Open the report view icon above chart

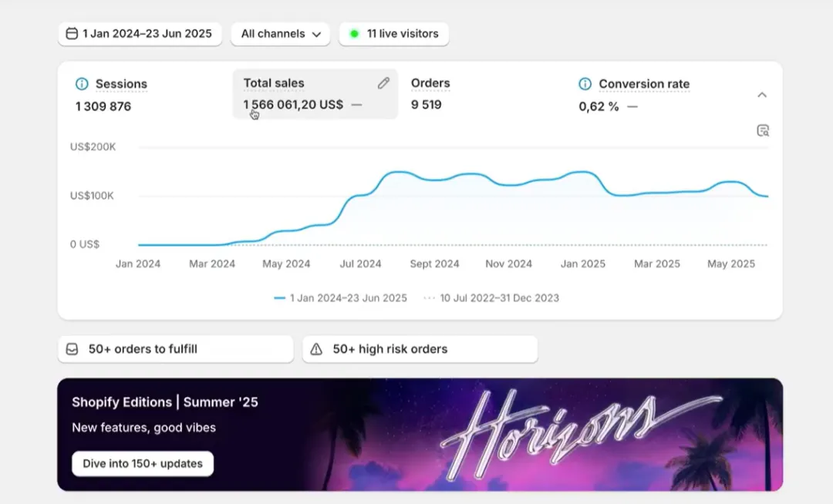click(763, 130)
